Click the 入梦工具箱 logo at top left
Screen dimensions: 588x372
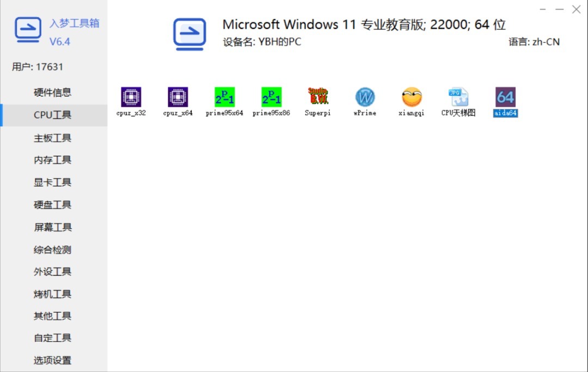tap(28, 29)
